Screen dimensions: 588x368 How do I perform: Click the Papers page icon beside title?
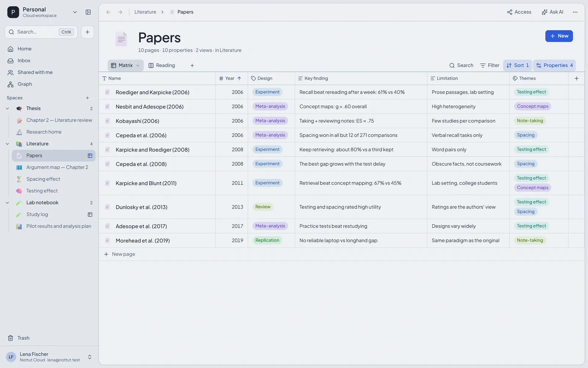pyautogui.click(x=121, y=39)
